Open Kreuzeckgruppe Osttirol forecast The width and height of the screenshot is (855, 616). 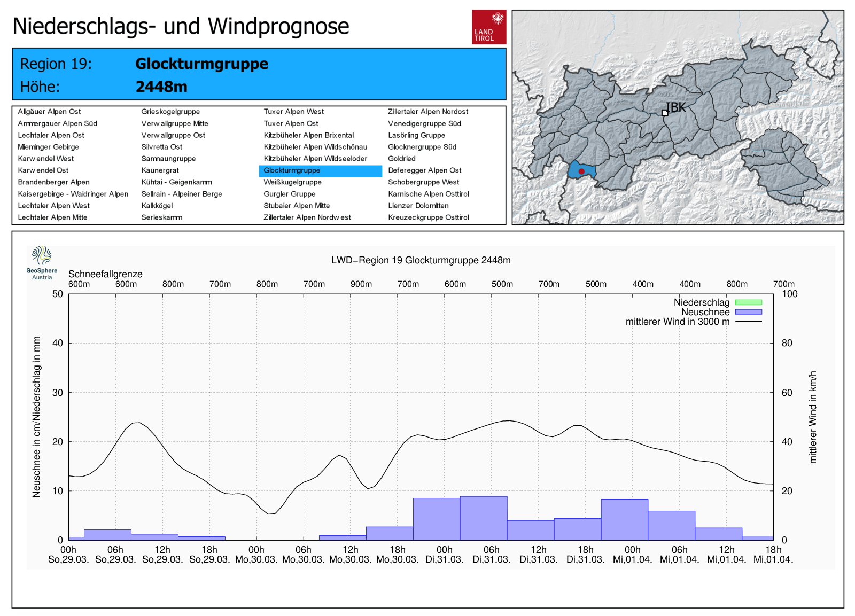[428, 217]
